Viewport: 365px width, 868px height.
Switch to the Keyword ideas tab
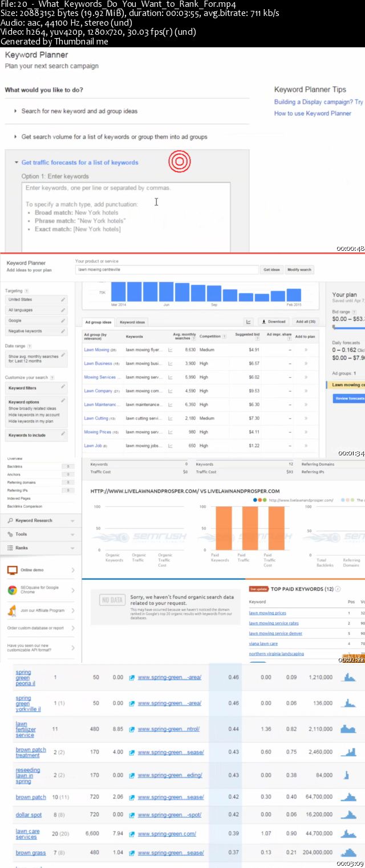132,322
